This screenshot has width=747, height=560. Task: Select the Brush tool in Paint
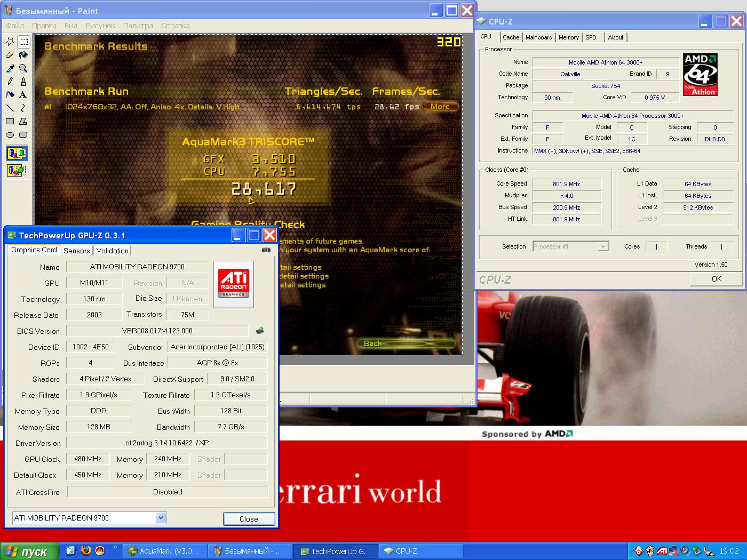click(23, 81)
